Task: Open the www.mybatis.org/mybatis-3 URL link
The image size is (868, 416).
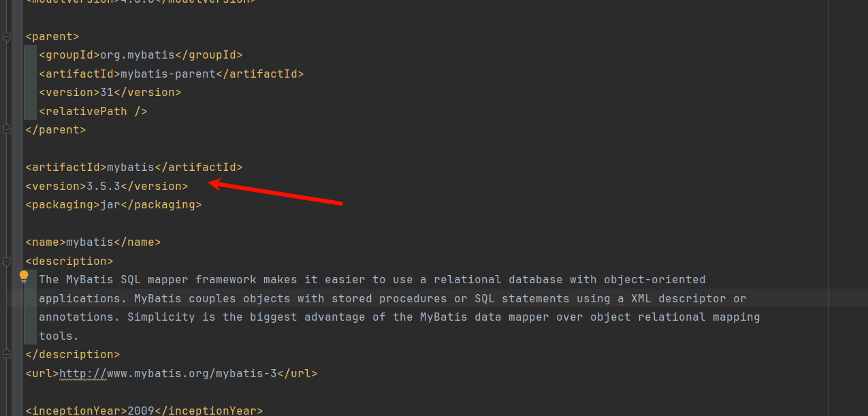Action: pyautogui.click(x=168, y=373)
